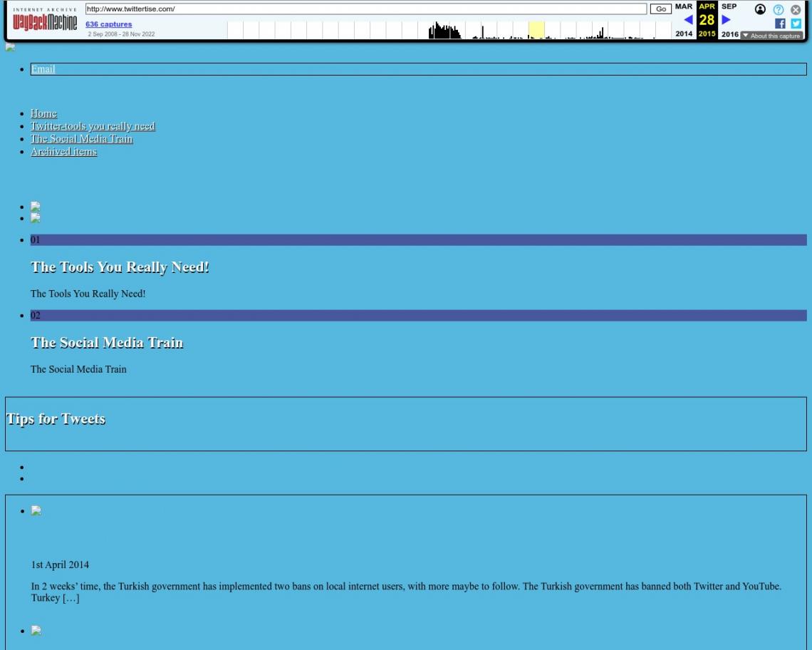Share capture on Facebook
The width and height of the screenshot is (812, 650).
(780, 24)
